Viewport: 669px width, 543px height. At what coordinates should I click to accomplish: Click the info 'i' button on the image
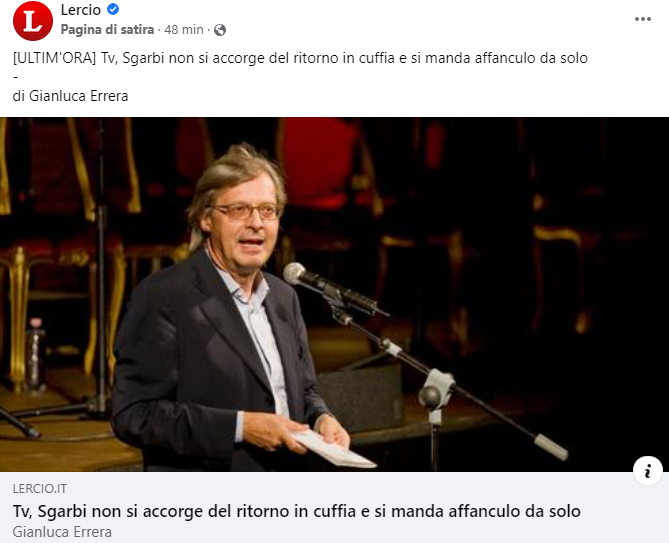(648, 471)
